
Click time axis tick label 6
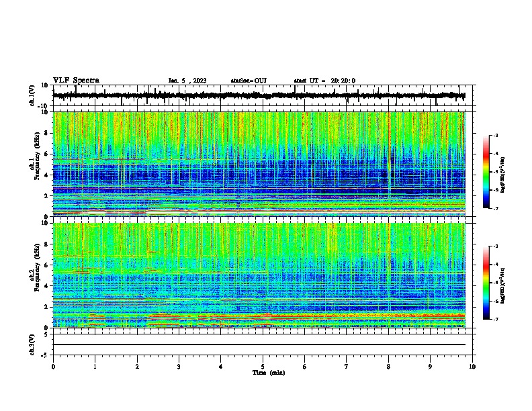(x=305, y=367)
